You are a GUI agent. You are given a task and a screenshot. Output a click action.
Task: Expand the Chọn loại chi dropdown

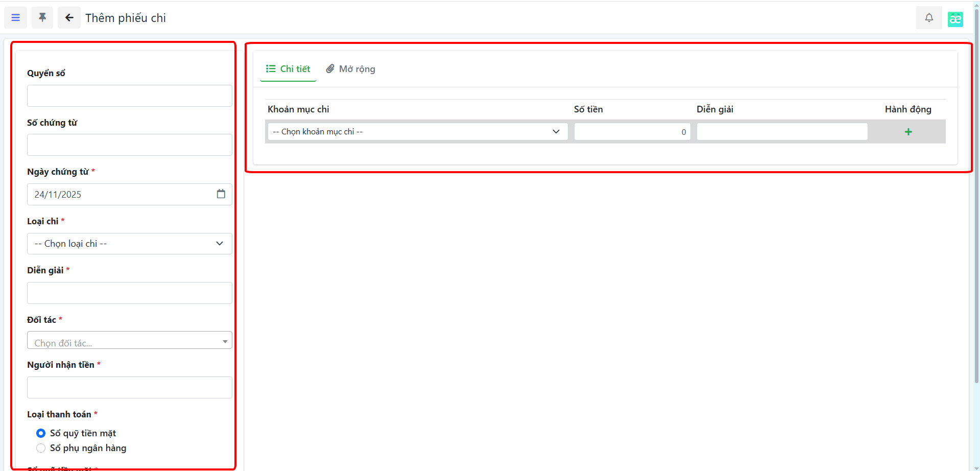coord(129,244)
